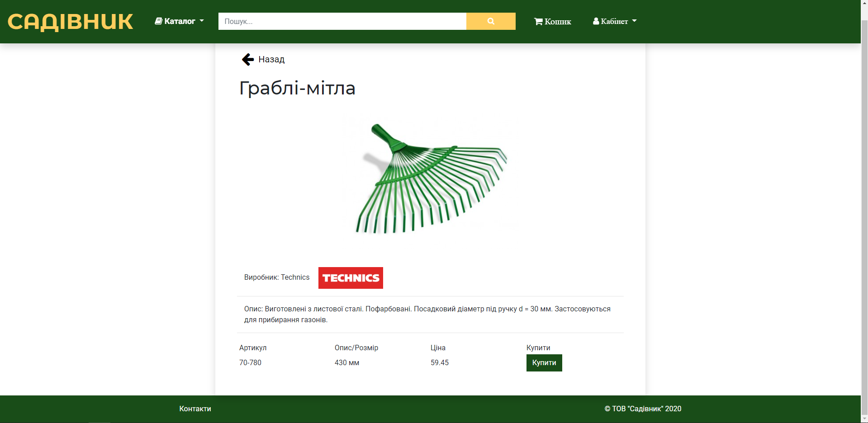Select the Кабінет menu item
The height and width of the screenshot is (423, 868).
613,21
